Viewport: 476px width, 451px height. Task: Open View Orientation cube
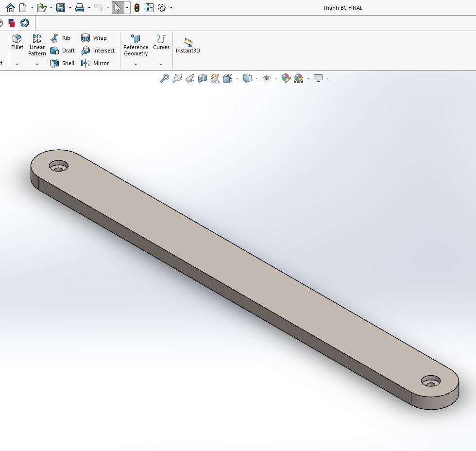[228, 78]
